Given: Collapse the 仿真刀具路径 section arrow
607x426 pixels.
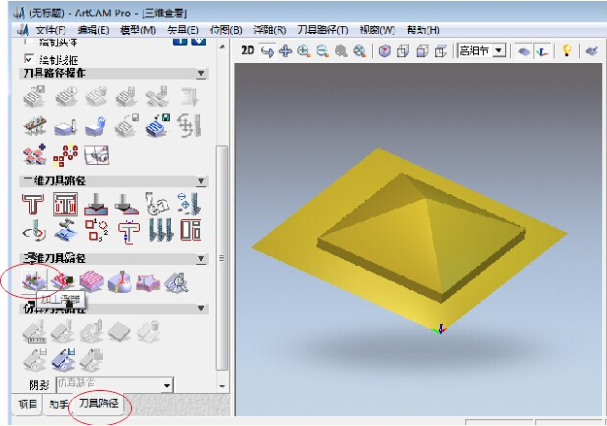Looking at the screenshot, I should pos(201,308).
